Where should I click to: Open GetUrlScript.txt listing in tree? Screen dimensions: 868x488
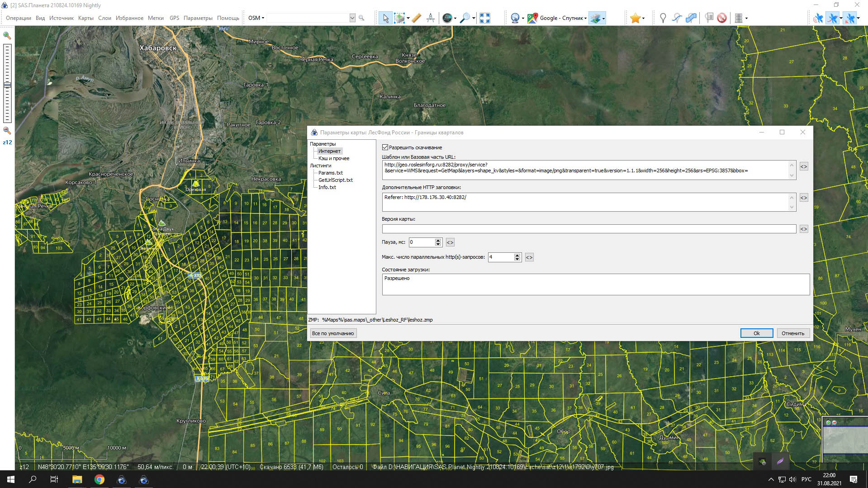pyautogui.click(x=335, y=180)
